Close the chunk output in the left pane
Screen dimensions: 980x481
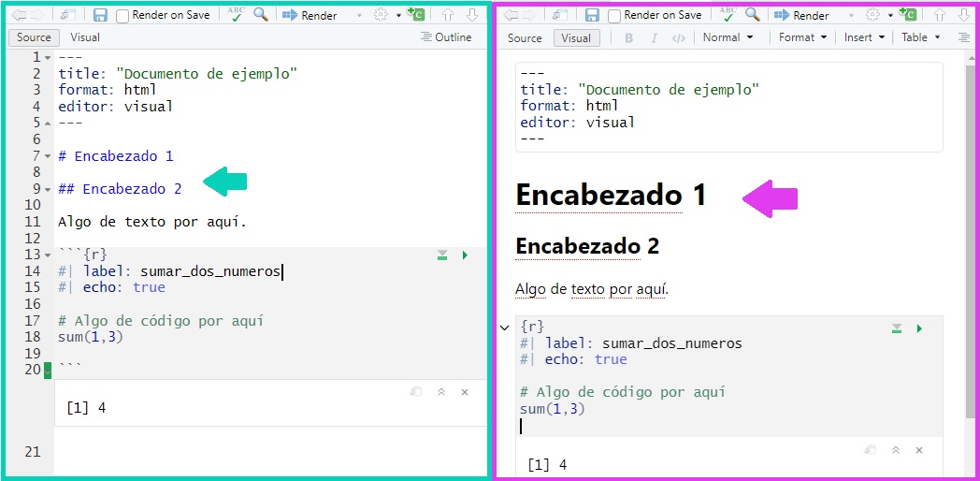click(465, 392)
